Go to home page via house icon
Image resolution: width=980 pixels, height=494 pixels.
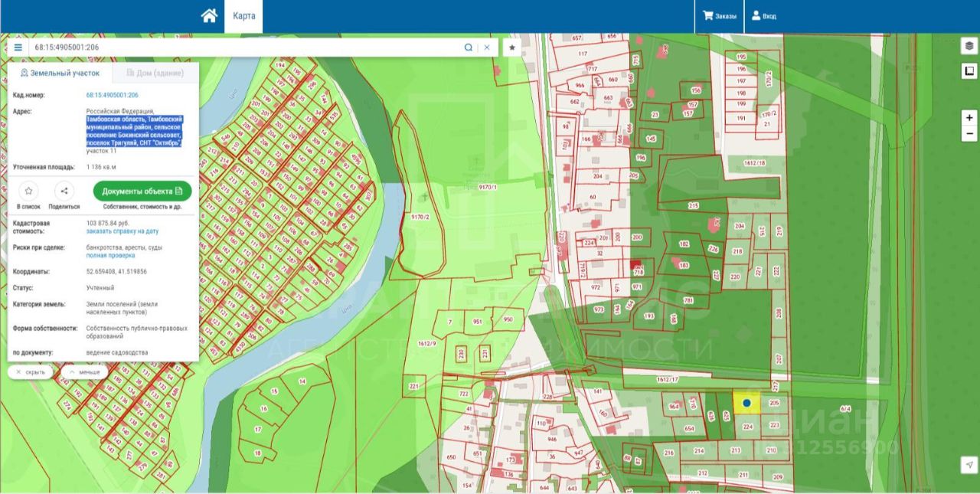(209, 16)
